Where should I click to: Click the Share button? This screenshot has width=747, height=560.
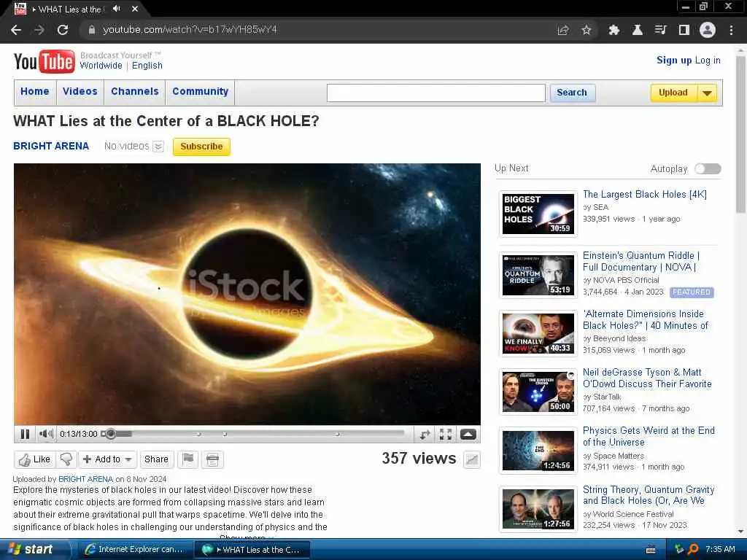click(x=156, y=459)
